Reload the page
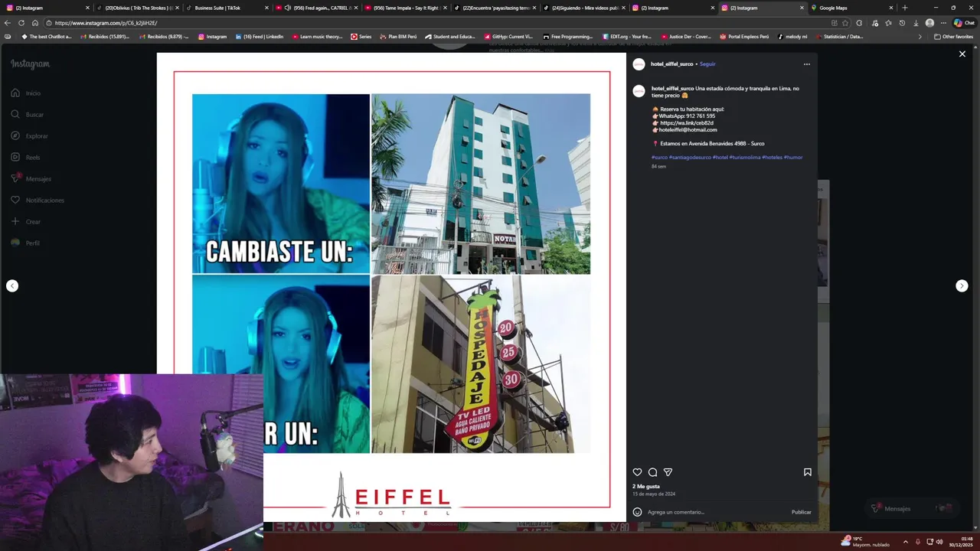Viewport: 980px width, 551px height. tap(21, 23)
